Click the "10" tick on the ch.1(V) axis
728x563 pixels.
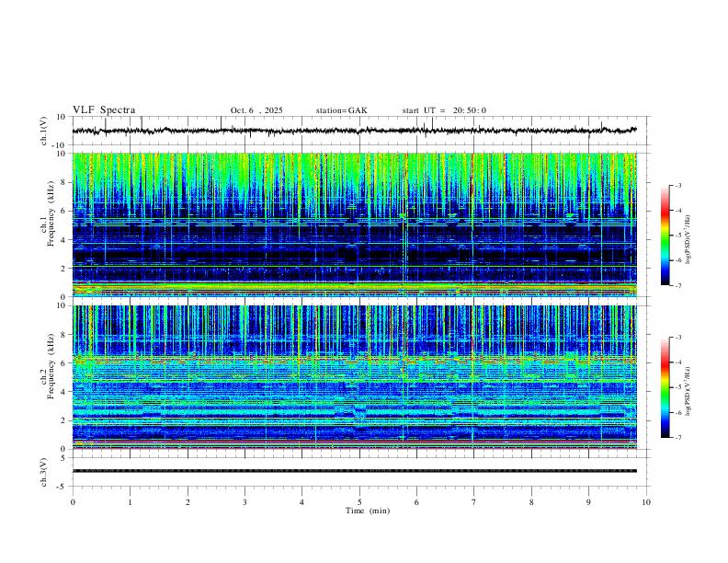(x=62, y=117)
